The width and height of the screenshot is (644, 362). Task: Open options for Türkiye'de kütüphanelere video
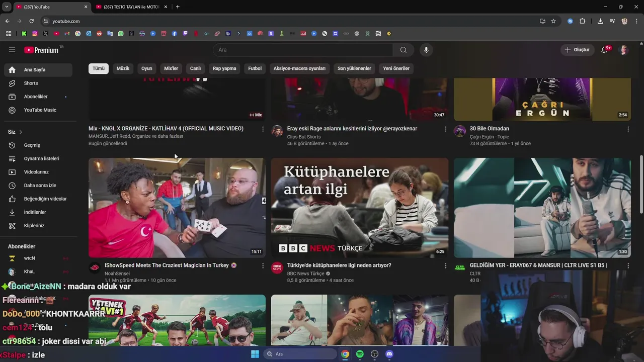445,265
